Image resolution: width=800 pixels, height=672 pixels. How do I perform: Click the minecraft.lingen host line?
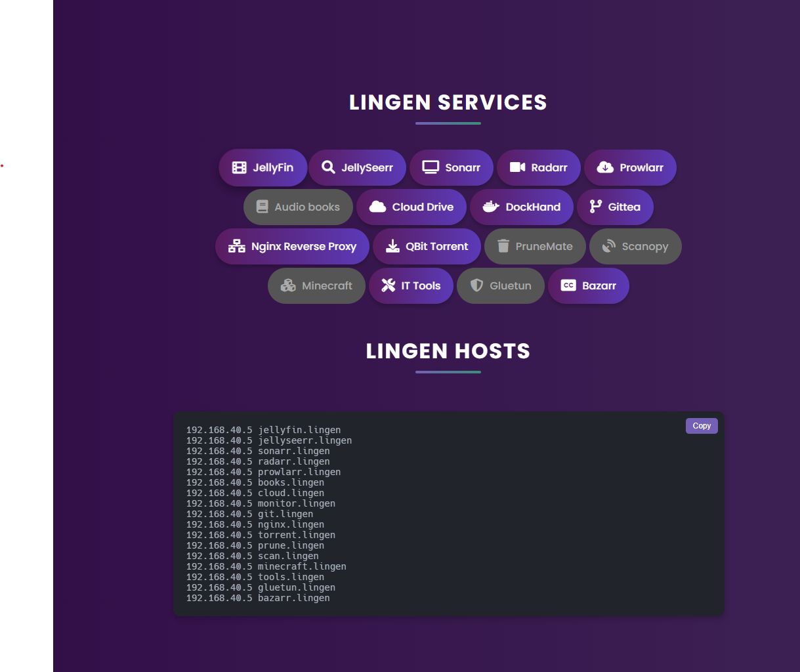pos(266,566)
